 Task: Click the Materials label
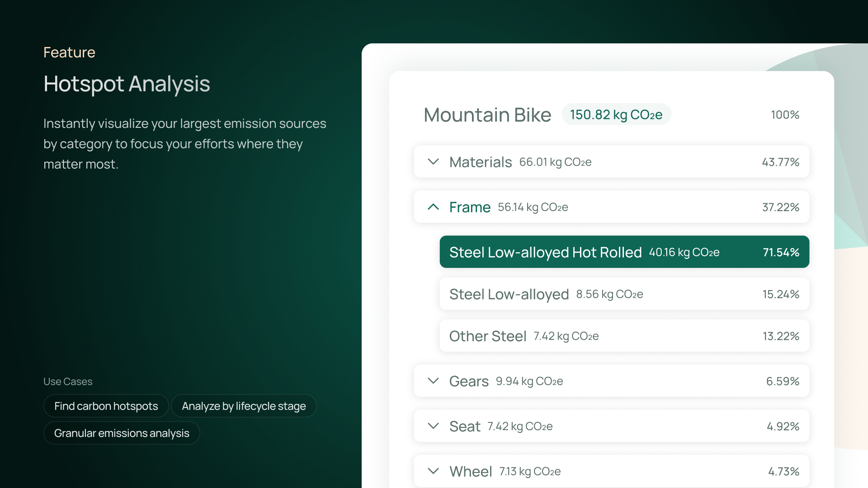point(481,162)
